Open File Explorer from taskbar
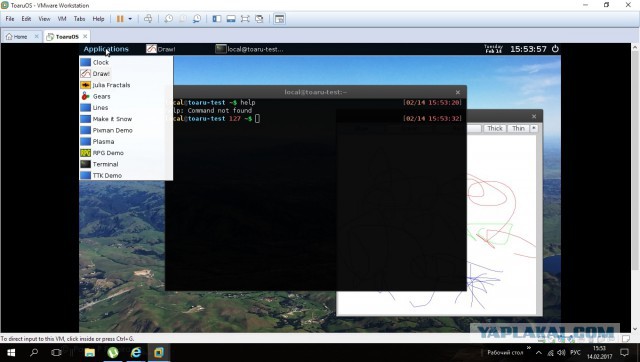 (x=90, y=352)
